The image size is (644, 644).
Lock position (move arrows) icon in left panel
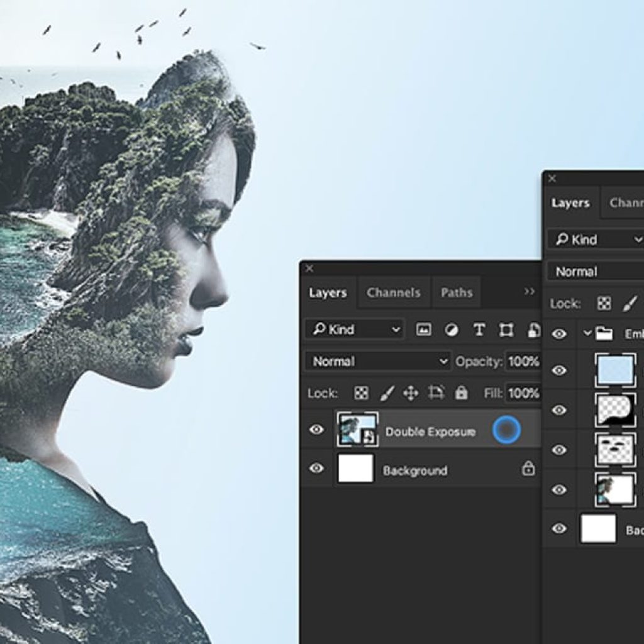[x=411, y=393]
